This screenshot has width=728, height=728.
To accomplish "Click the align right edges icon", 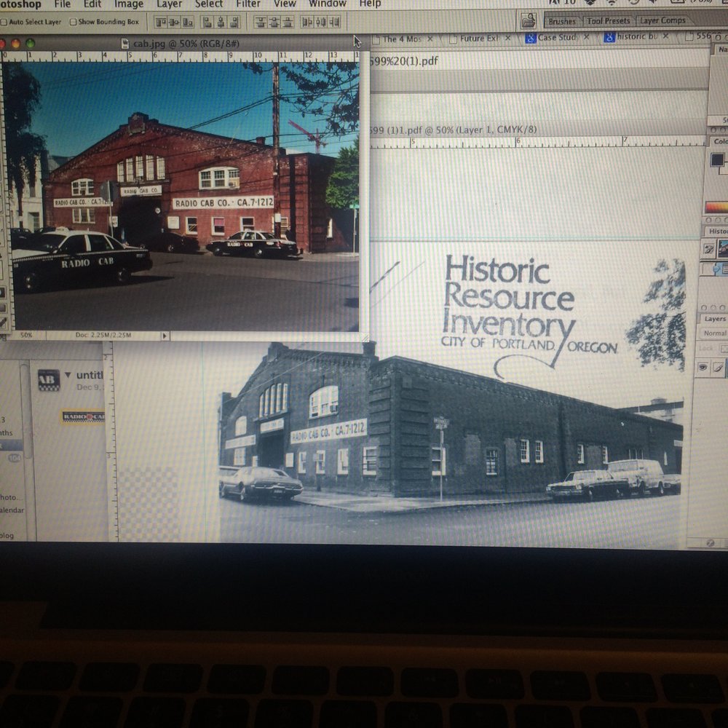I will 234,22.
